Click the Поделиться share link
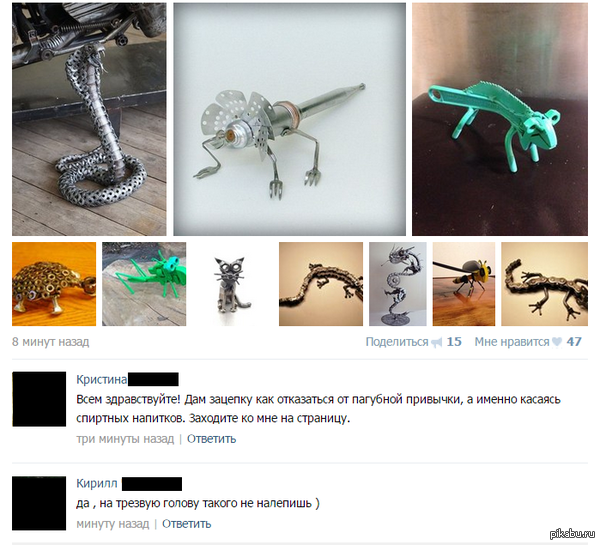This screenshot has width=600, height=545. (x=397, y=342)
